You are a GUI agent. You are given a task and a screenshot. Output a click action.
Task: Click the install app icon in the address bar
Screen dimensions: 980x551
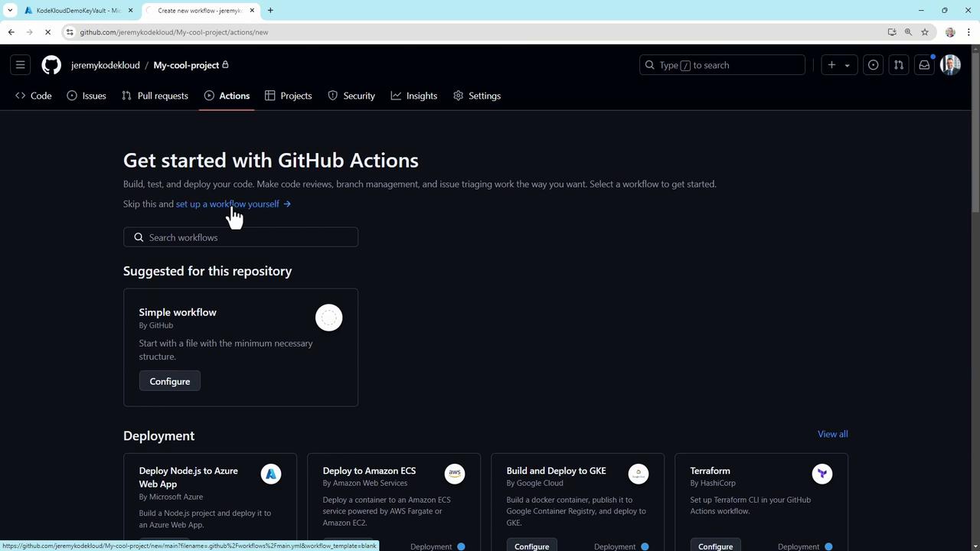pyautogui.click(x=892, y=32)
